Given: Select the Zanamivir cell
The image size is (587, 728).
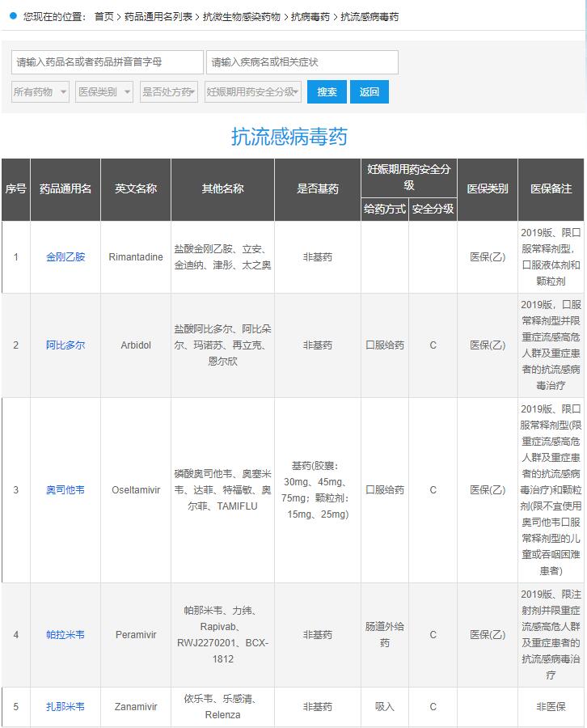Looking at the screenshot, I should pyautogui.click(x=136, y=707).
